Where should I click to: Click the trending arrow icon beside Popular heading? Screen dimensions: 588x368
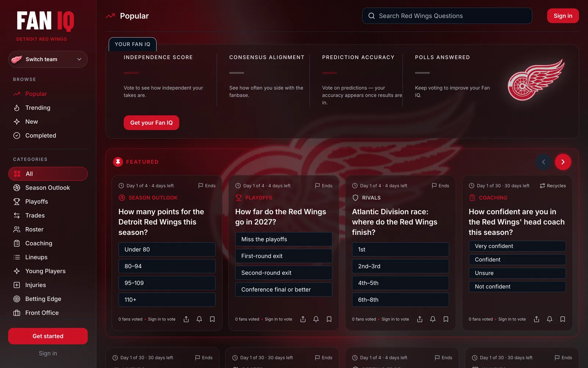pos(110,16)
